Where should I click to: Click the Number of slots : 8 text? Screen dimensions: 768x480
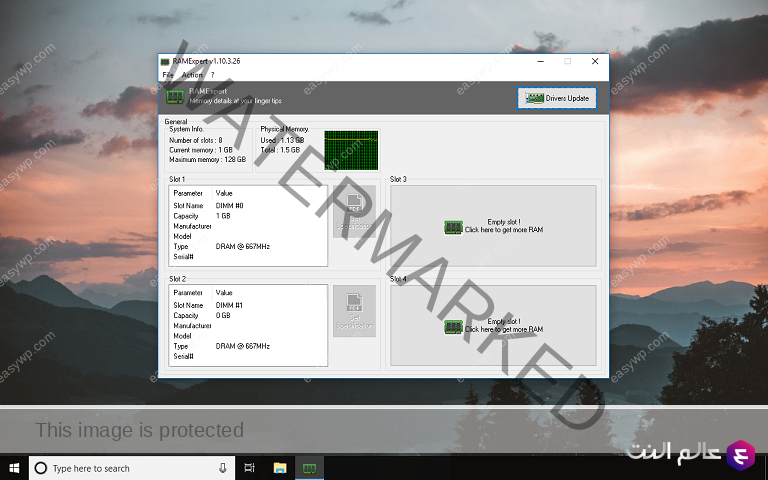coord(195,140)
